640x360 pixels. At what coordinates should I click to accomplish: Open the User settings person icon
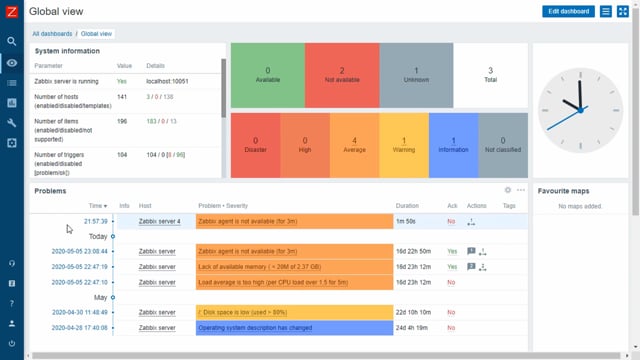point(11,323)
